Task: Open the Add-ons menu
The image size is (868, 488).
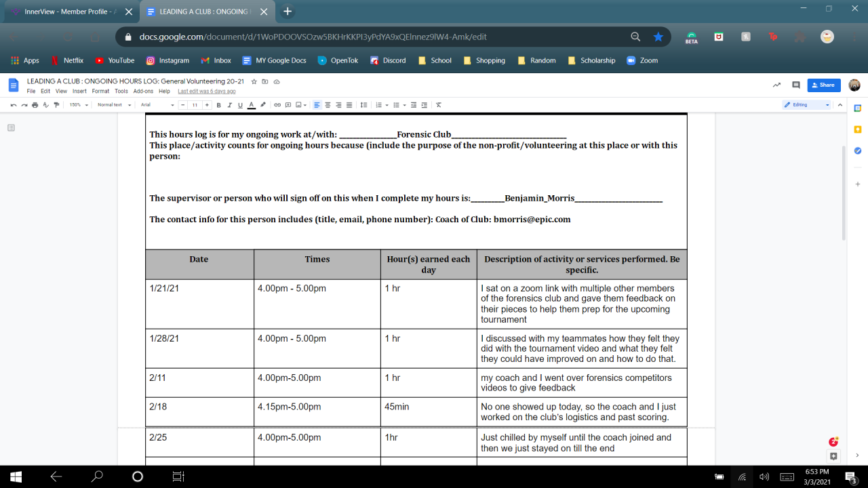Action: coord(143,91)
